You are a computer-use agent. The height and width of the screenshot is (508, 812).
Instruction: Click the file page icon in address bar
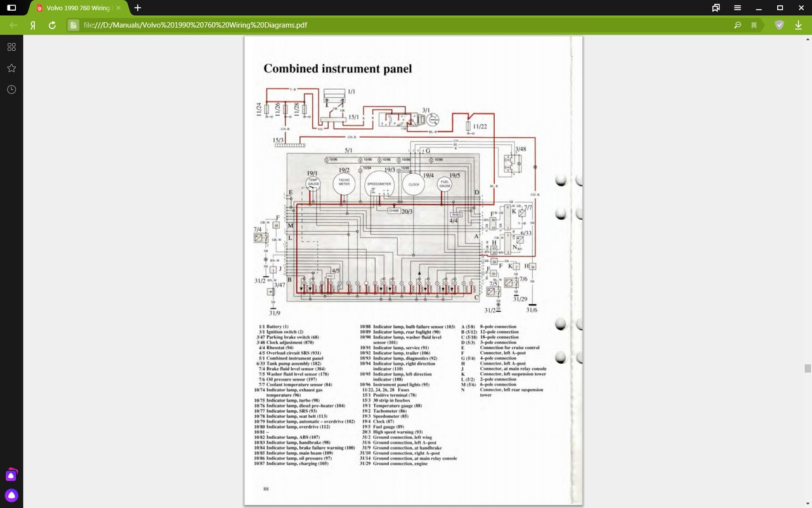click(x=73, y=25)
